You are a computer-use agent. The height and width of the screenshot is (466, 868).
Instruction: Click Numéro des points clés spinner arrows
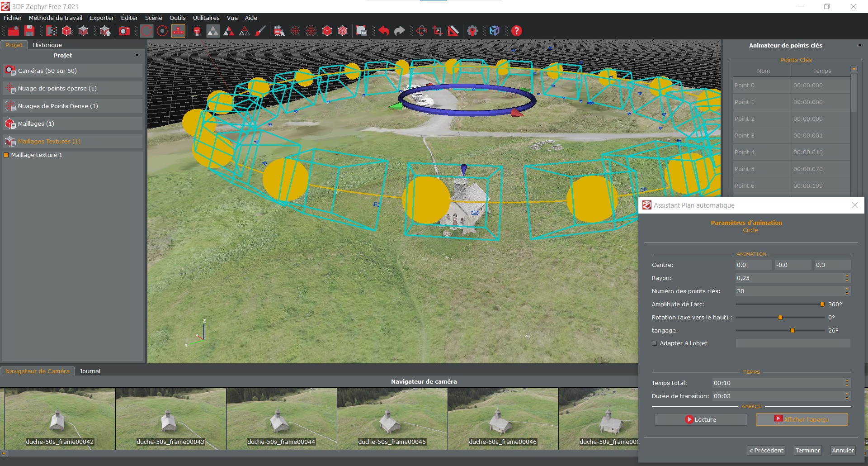tap(847, 291)
